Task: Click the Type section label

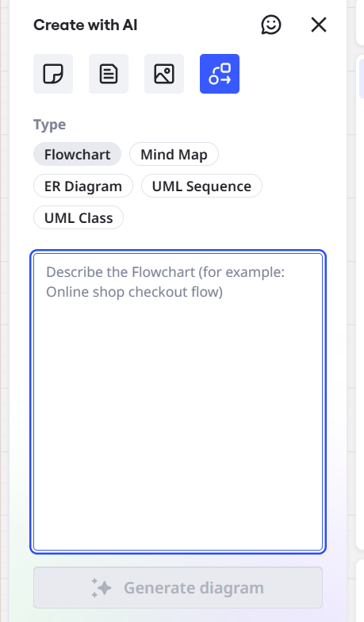Action: coord(49,125)
